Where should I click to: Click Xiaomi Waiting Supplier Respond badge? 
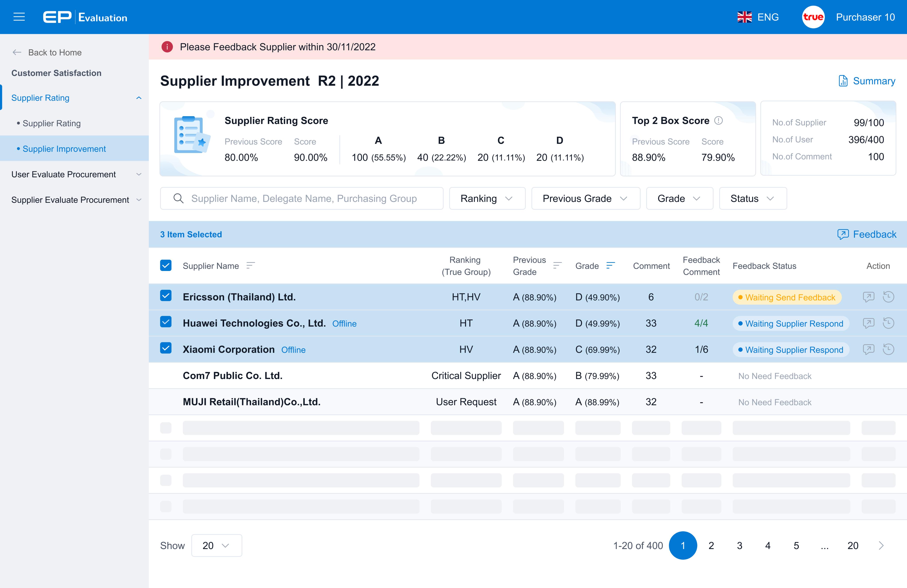coord(791,350)
